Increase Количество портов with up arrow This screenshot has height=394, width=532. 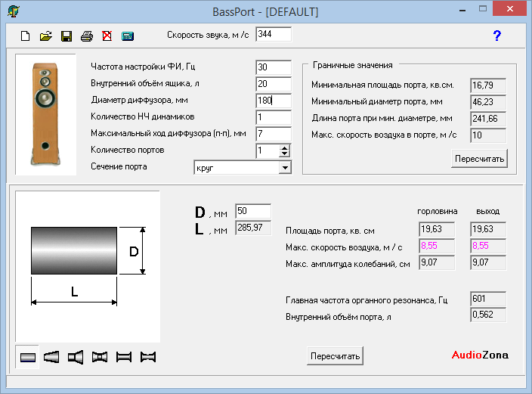284,147
